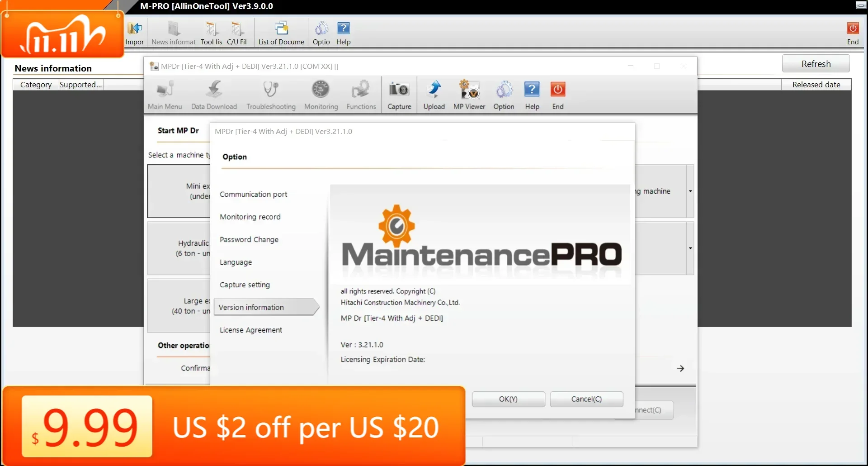Image resolution: width=868 pixels, height=466 pixels.
Task: Open the Functions panel
Action: 361,94
